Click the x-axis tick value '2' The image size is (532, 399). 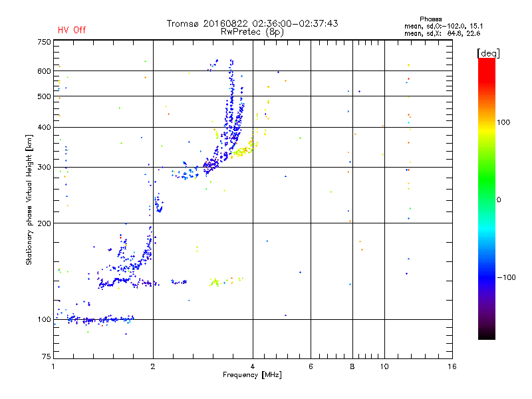pos(153,366)
